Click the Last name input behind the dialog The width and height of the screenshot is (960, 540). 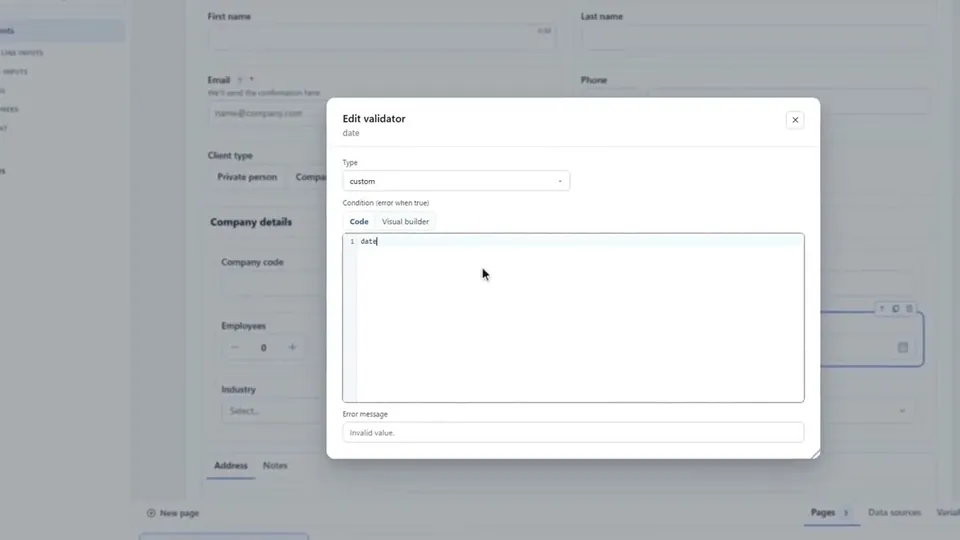[x=755, y=38]
